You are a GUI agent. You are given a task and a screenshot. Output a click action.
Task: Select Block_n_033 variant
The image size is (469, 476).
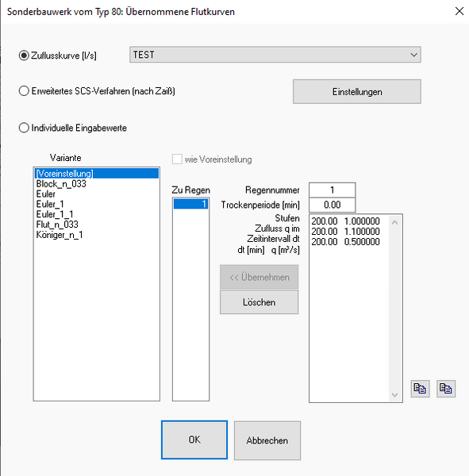point(97,184)
